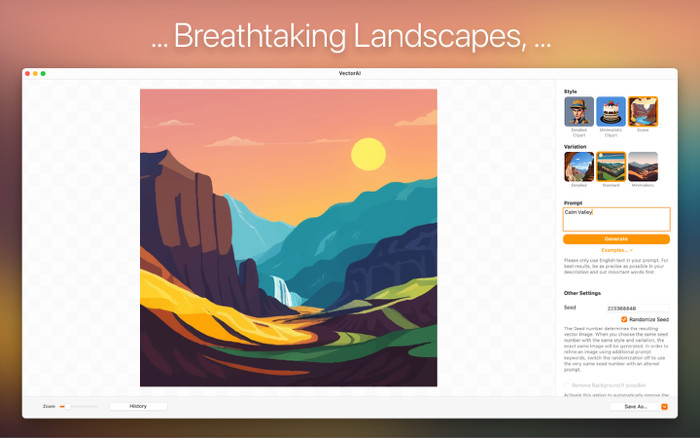Click the Save As button

coord(635,407)
